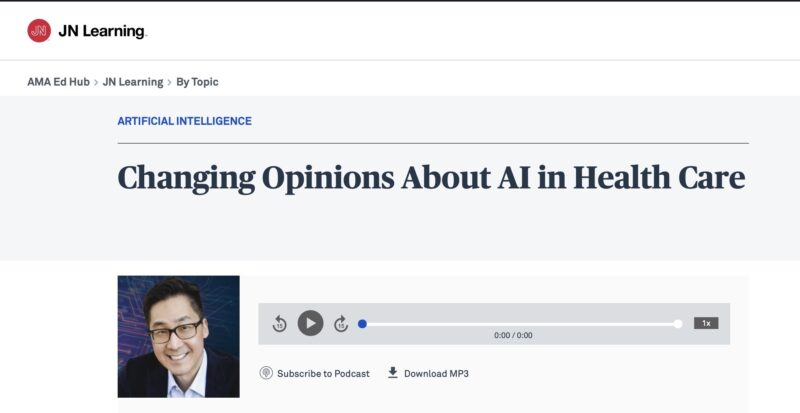800x413 pixels.
Task: Play the podcast audio
Action: [x=310, y=323]
